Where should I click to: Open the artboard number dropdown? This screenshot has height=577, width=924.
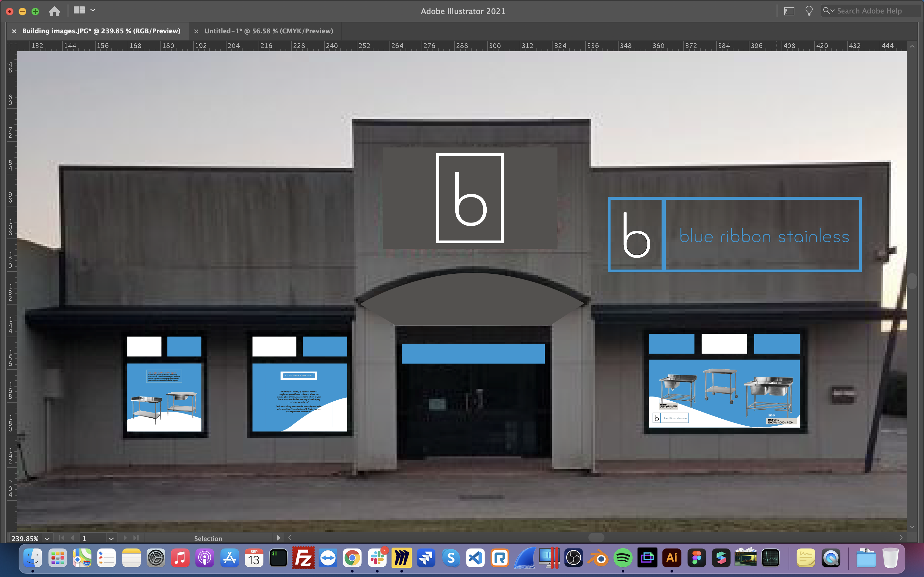pyautogui.click(x=111, y=539)
